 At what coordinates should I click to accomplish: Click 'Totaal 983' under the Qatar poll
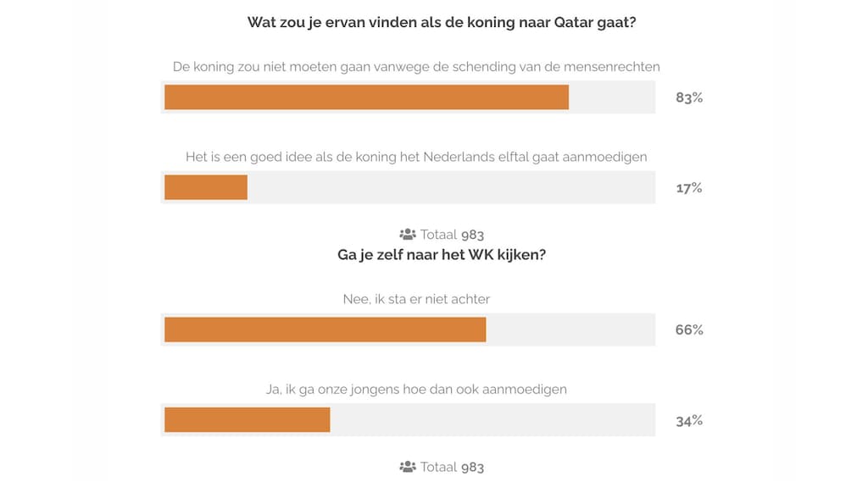452,235
